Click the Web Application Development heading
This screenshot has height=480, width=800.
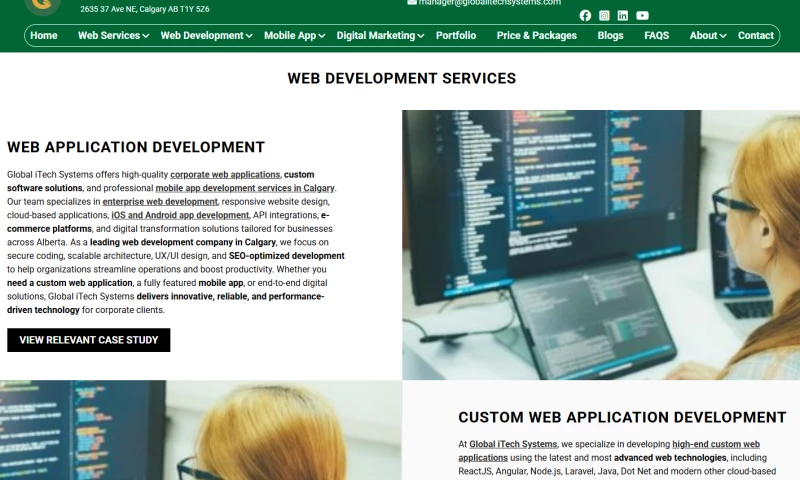click(136, 147)
